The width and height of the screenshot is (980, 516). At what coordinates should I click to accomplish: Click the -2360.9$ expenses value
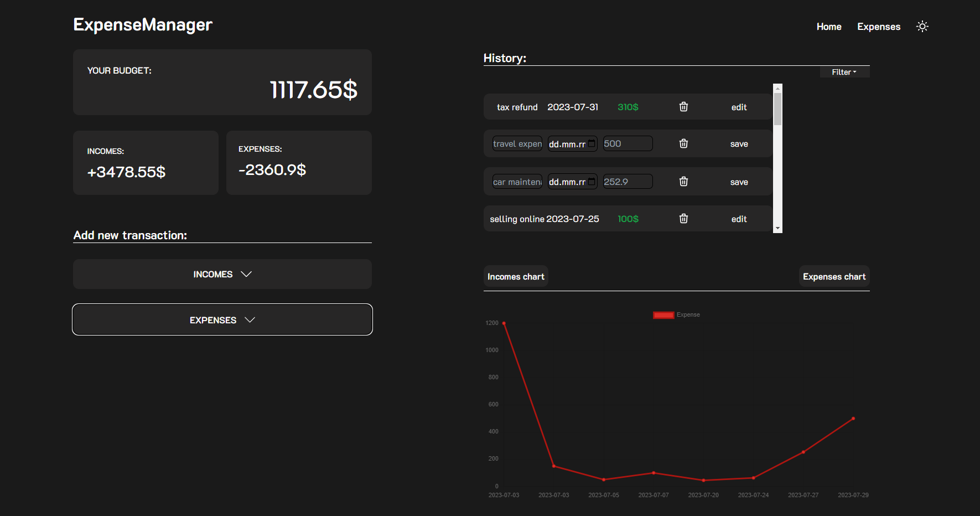[272, 170]
